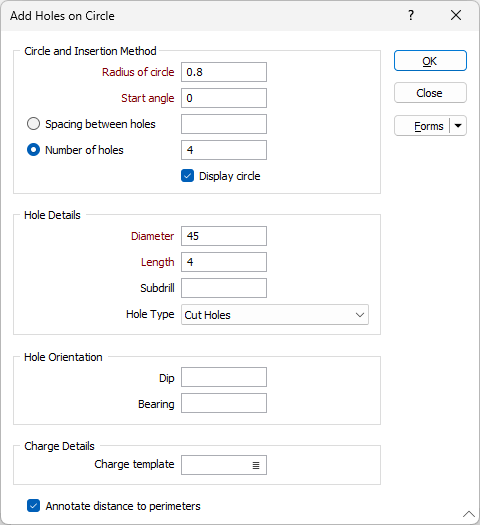Click the Length input field
This screenshot has width=480, height=525.
[x=224, y=262]
